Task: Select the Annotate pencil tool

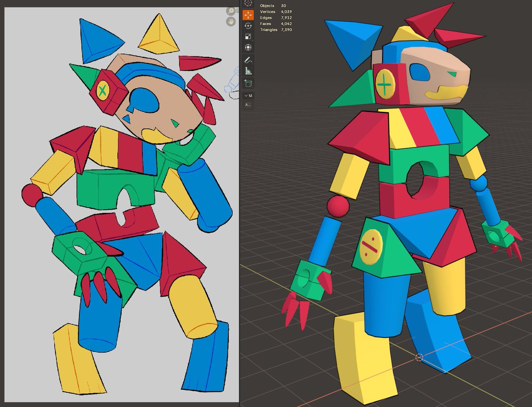Action: (x=248, y=60)
